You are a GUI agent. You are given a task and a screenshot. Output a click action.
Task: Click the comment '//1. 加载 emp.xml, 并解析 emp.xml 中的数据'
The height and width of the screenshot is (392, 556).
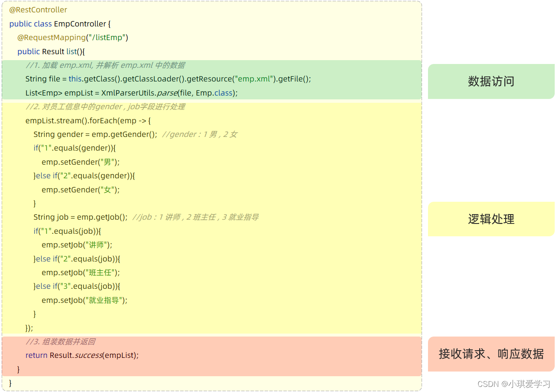point(105,65)
